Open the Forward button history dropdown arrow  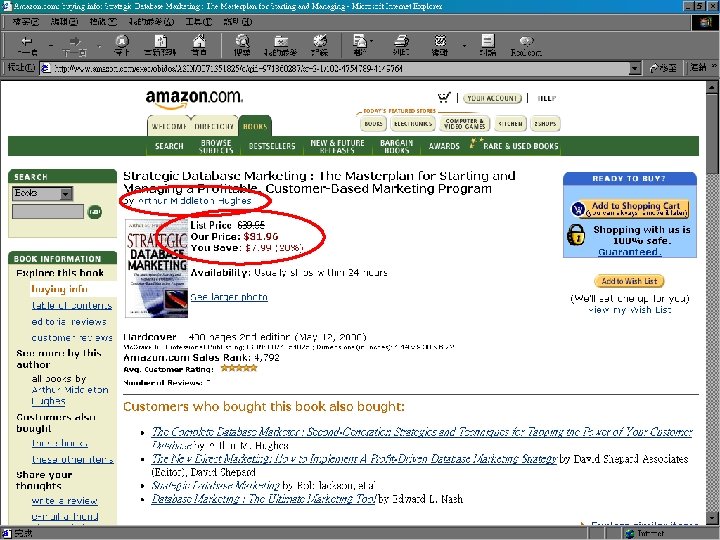pyautogui.click(x=99, y=45)
